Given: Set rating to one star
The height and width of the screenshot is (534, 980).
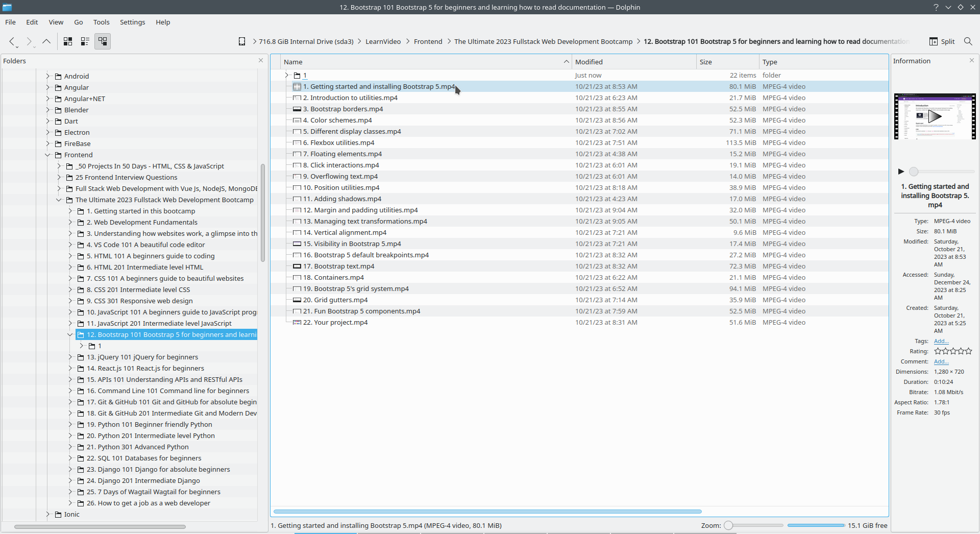Looking at the screenshot, I should [x=938, y=351].
